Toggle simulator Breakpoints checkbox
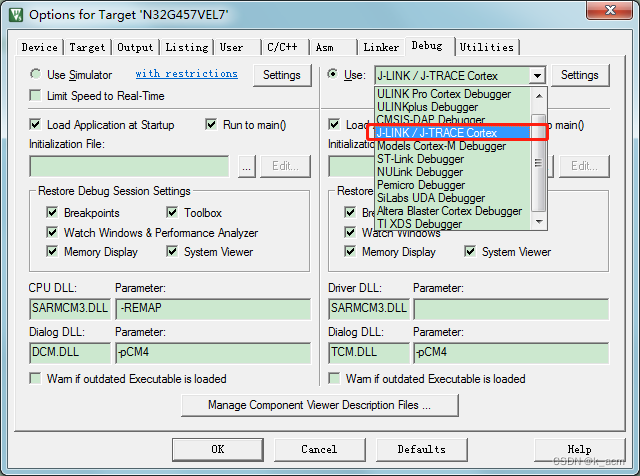 52,212
